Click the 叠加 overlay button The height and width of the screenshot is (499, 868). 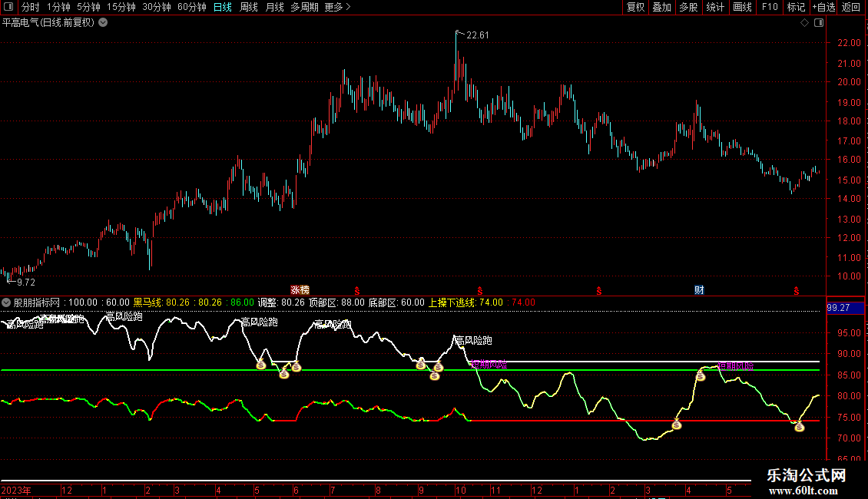[x=661, y=7]
